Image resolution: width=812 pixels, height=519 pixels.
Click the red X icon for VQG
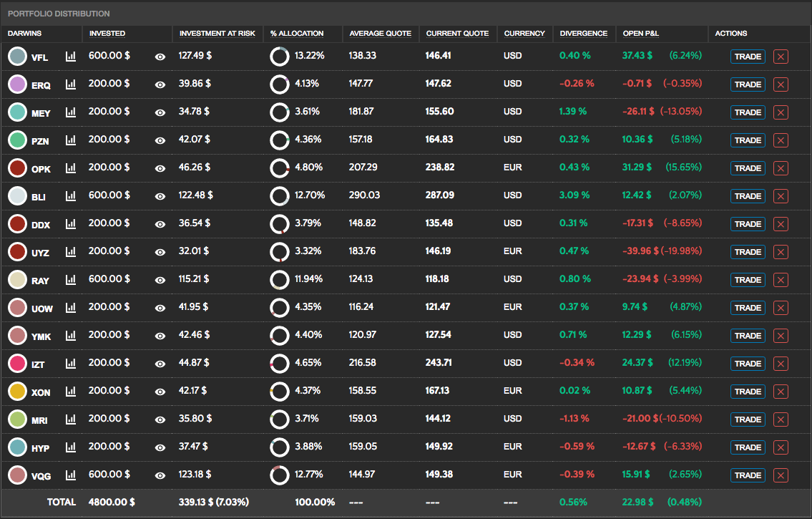[x=781, y=475]
